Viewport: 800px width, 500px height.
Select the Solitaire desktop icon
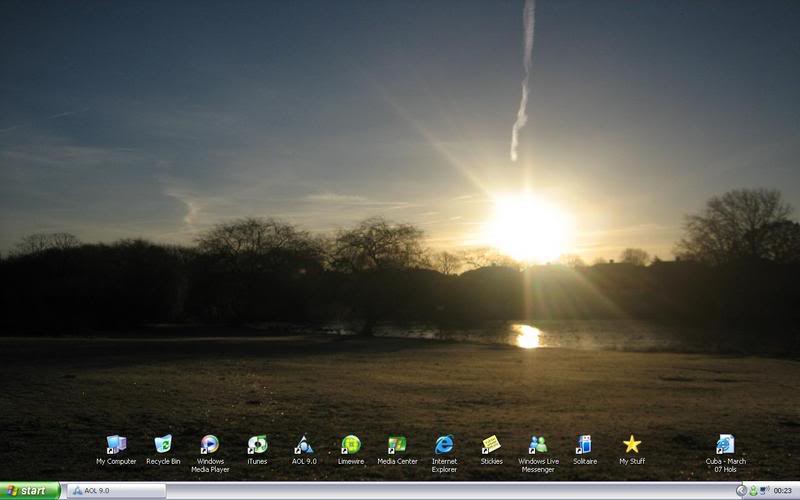point(584,445)
